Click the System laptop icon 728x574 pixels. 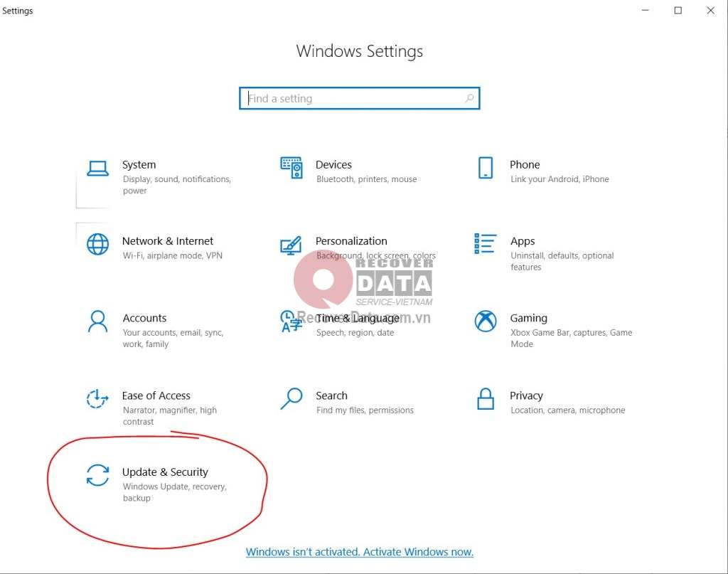click(98, 168)
